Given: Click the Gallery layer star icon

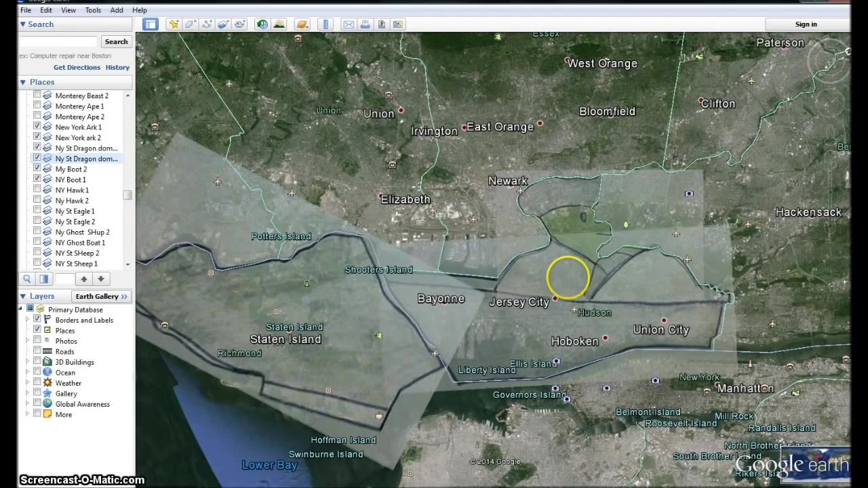Looking at the screenshot, I should [x=47, y=393].
